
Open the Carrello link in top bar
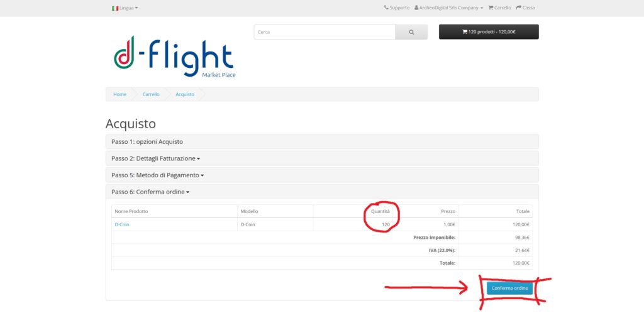point(499,8)
